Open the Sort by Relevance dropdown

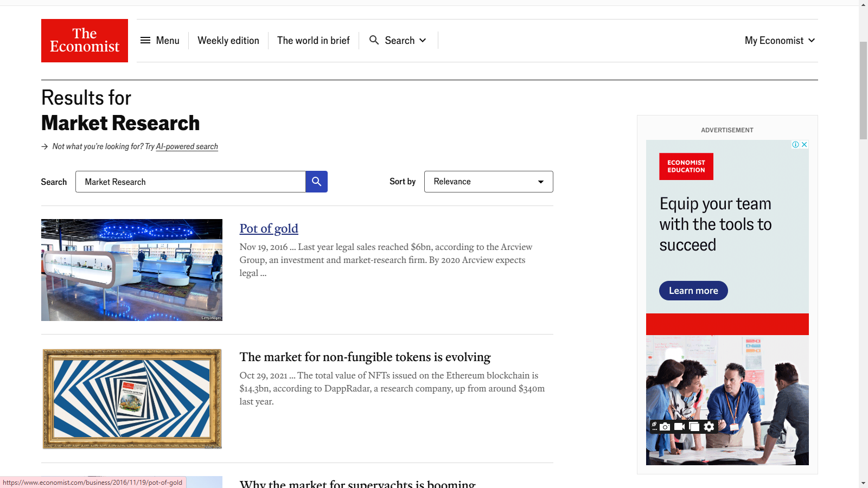[488, 182]
